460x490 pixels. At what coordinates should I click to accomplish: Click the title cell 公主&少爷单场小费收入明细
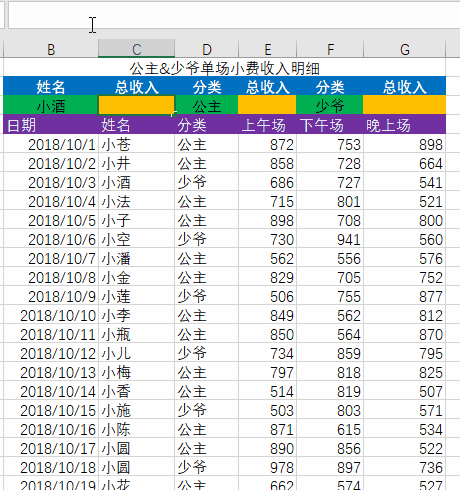pyautogui.click(x=224, y=68)
